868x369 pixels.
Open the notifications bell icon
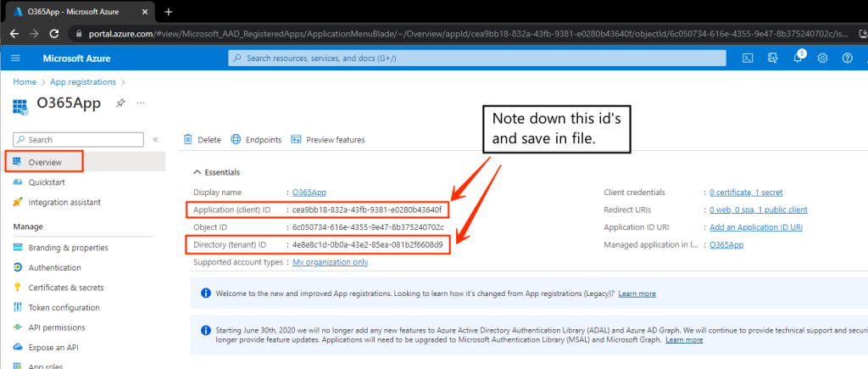point(798,57)
